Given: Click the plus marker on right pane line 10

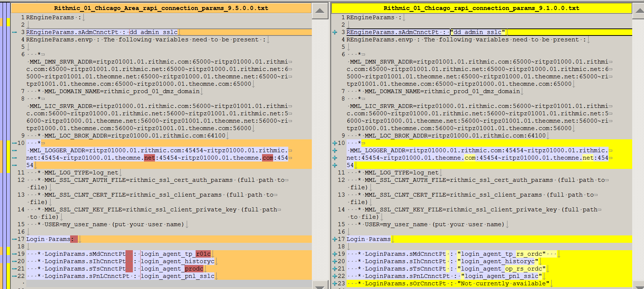Looking at the screenshot, I should pyautogui.click(x=335, y=143).
